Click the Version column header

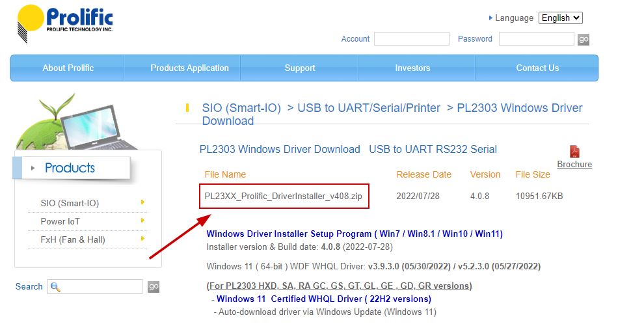point(485,174)
